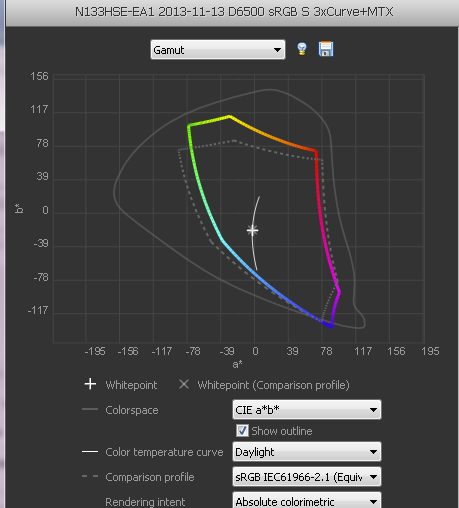The width and height of the screenshot is (459, 508).
Task: Click the profile name title bar text
Action: click(234, 12)
